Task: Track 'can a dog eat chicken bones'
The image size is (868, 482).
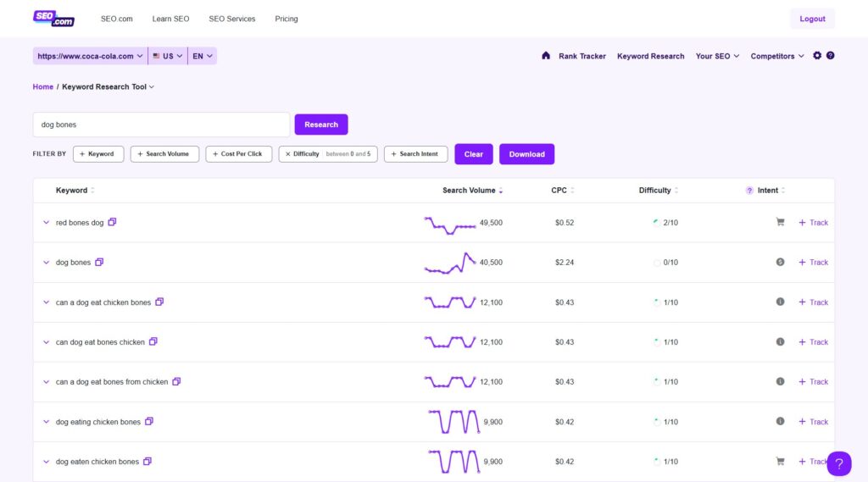Action: pyautogui.click(x=813, y=302)
